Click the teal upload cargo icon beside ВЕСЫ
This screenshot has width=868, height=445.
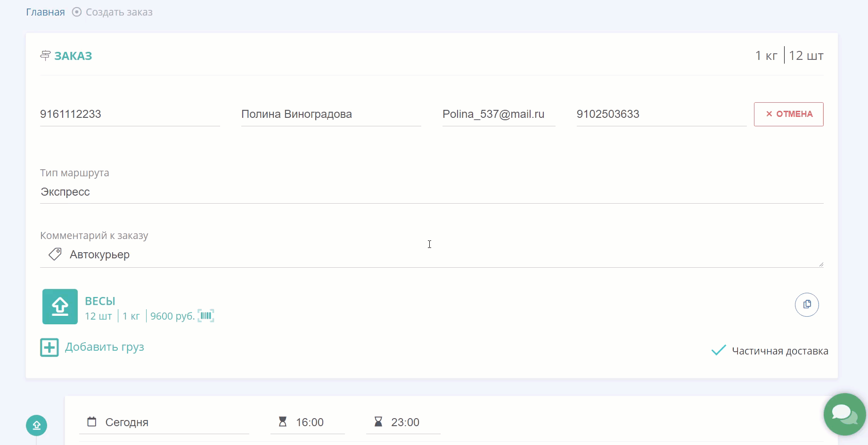click(x=60, y=306)
